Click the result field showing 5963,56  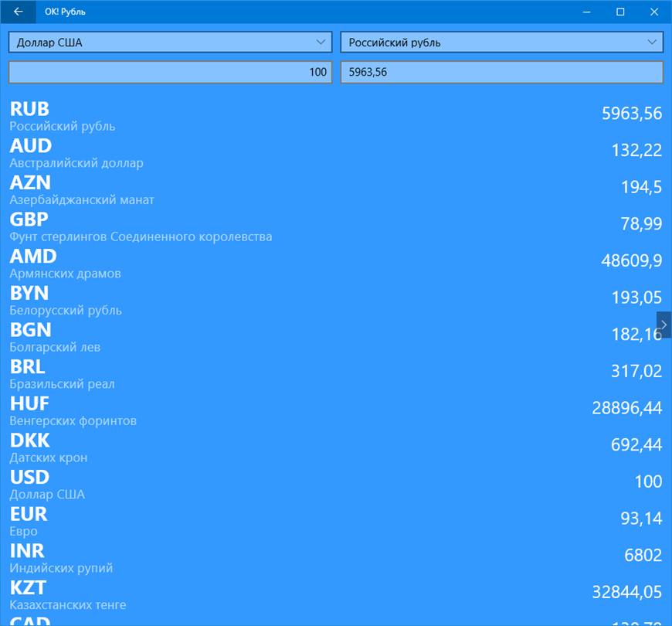(502, 72)
